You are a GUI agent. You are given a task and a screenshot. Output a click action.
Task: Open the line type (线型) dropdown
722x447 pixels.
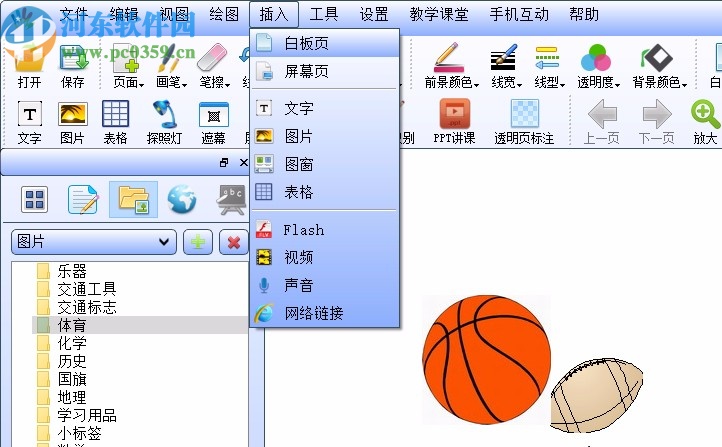(549, 65)
